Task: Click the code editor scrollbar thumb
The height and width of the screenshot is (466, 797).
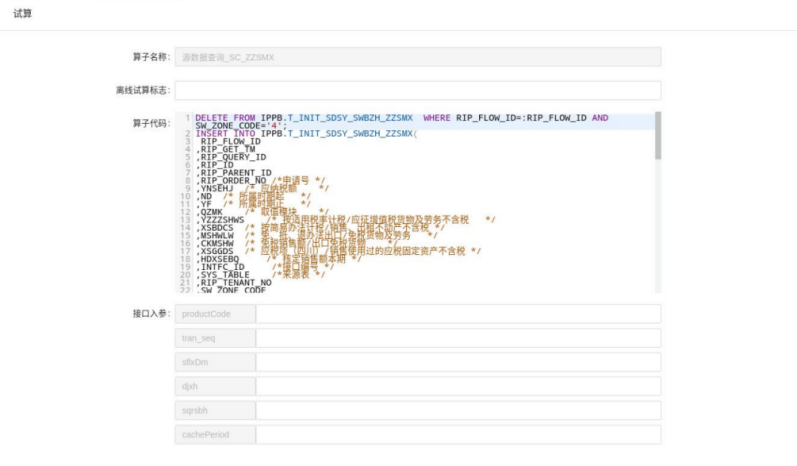Action: pos(658,136)
